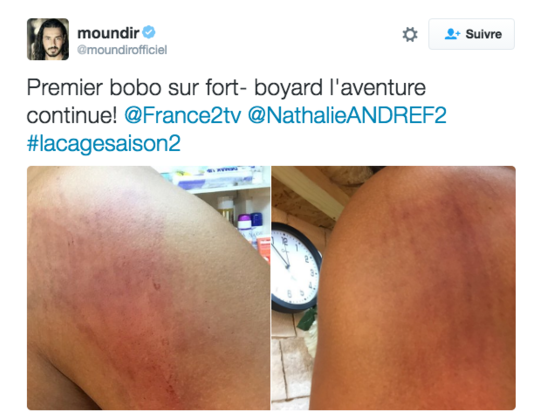Open the moundir display name link

click(x=108, y=33)
